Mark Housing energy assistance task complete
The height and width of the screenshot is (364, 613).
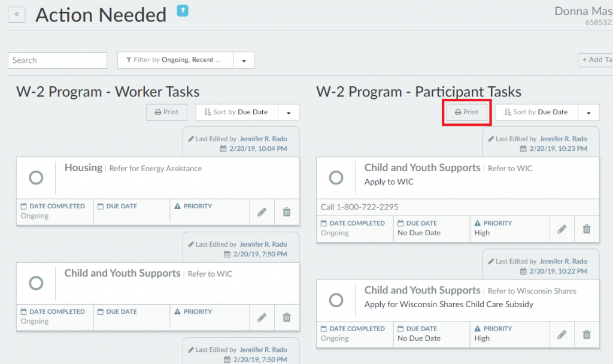(x=36, y=178)
